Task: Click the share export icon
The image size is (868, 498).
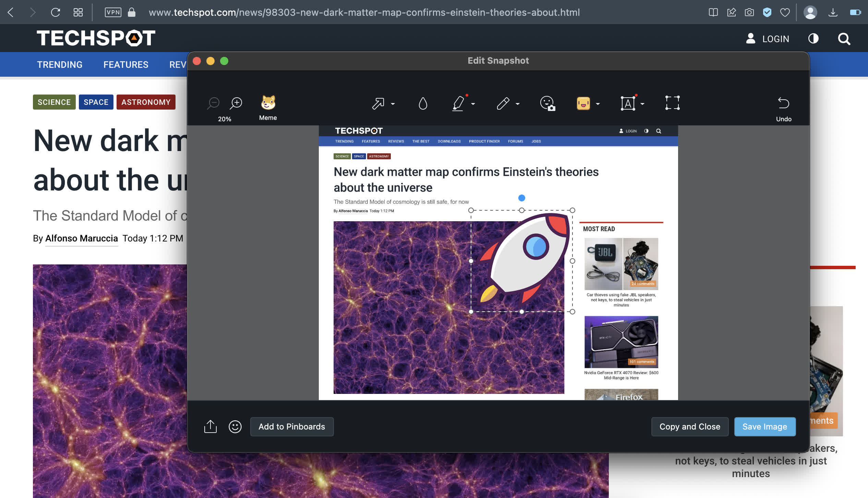Action: click(x=210, y=426)
